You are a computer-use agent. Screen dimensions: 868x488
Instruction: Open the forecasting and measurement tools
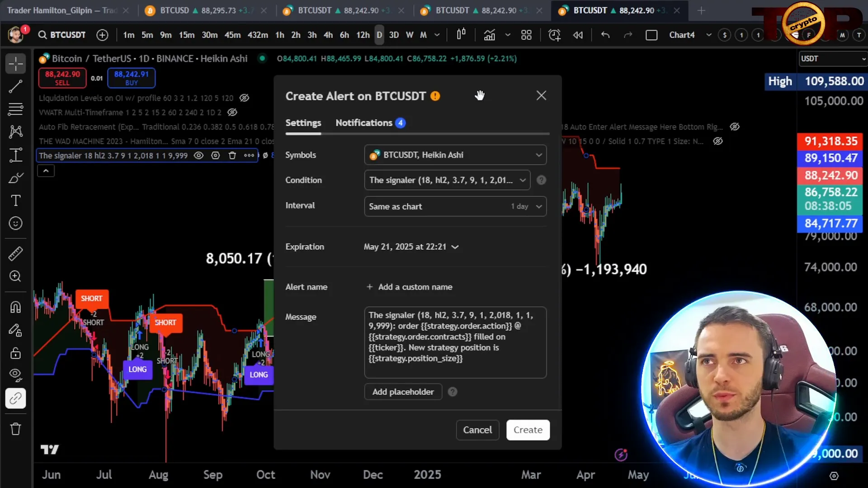coord(15,155)
